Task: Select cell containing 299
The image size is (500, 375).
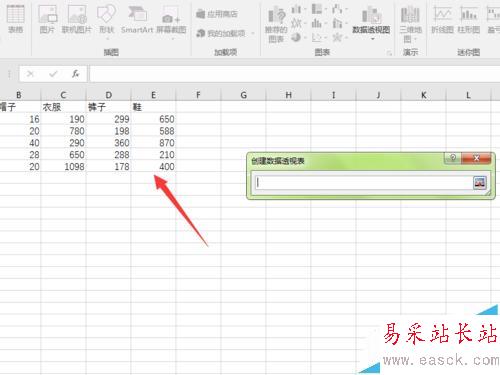Action: (108, 119)
